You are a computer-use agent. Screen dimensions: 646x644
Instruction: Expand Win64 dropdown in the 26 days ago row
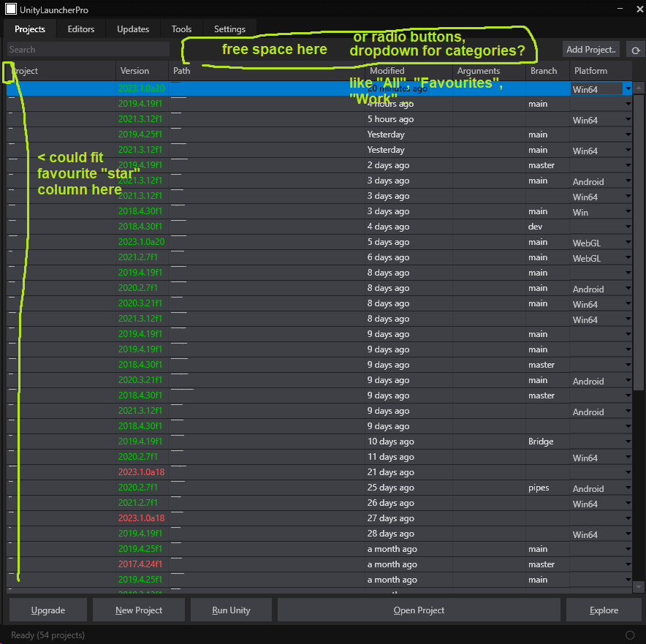click(628, 503)
